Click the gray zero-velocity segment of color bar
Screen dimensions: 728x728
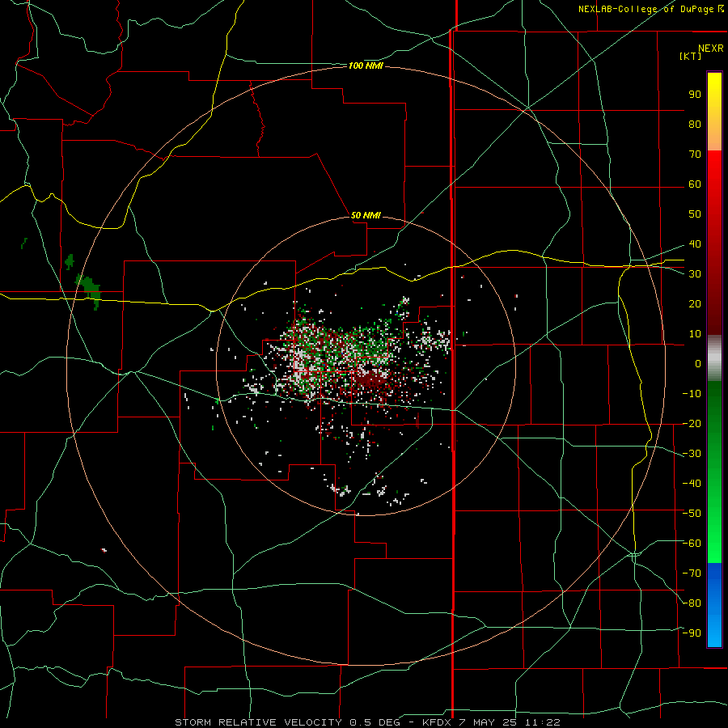tap(714, 358)
